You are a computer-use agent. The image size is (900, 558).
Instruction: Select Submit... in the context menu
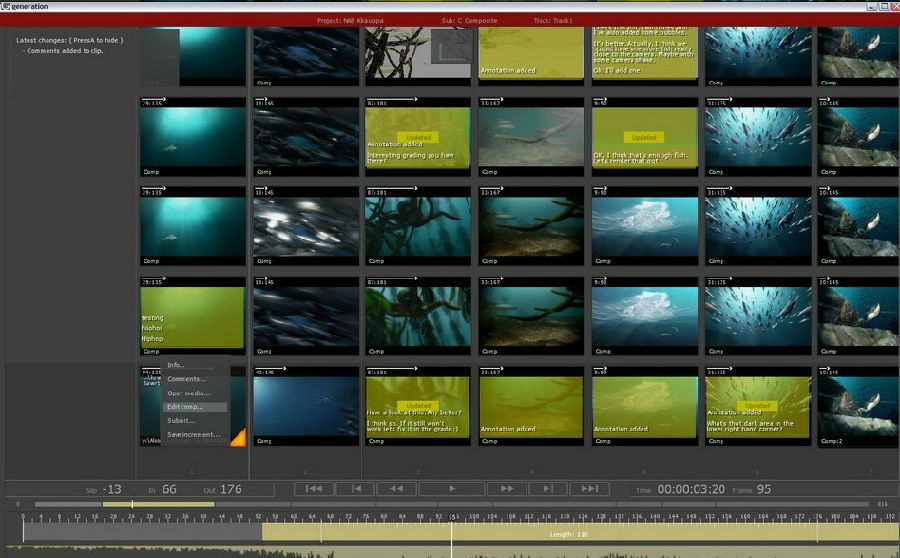pos(181,421)
